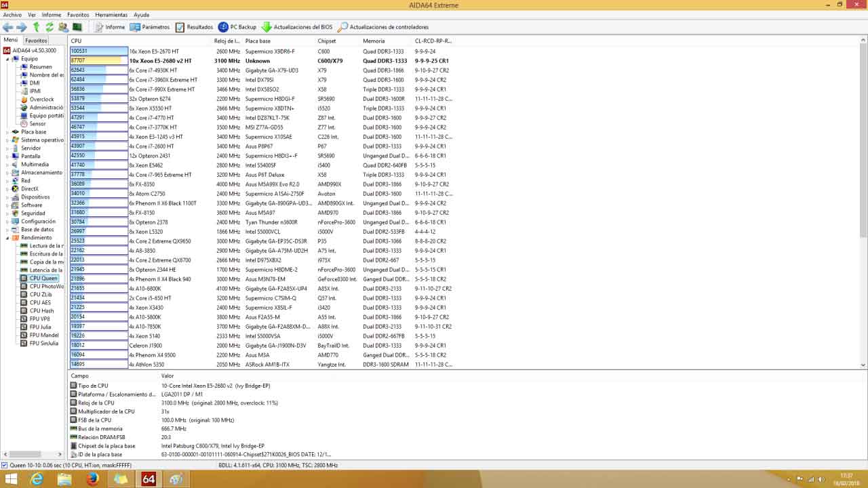Click the users toolbar icon
The image size is (868, 488).
tap(63, 27)
